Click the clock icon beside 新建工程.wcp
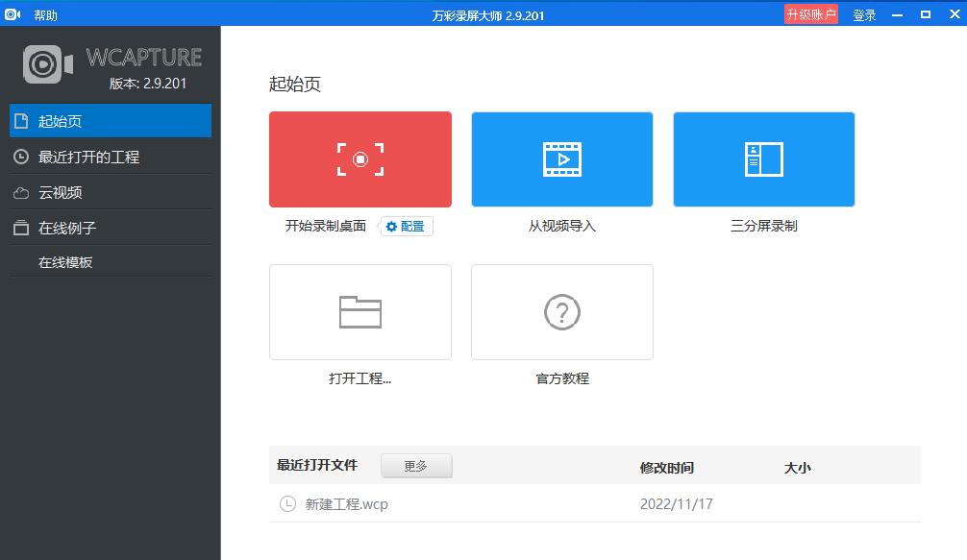The width and height of the screenshot is (967, 560). click(x=287, y=503)
